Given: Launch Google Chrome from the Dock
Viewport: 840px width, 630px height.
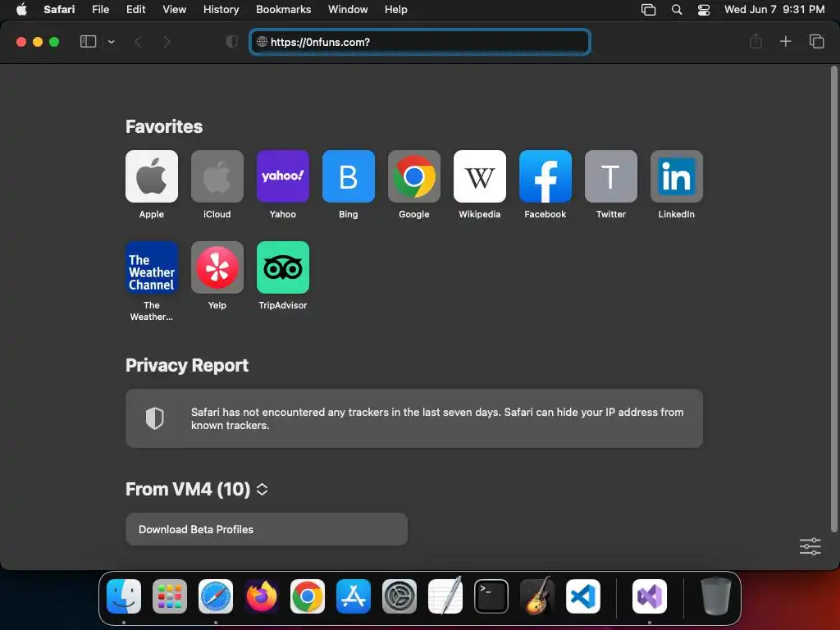Looking at the screenshot, I should point(308,596).
